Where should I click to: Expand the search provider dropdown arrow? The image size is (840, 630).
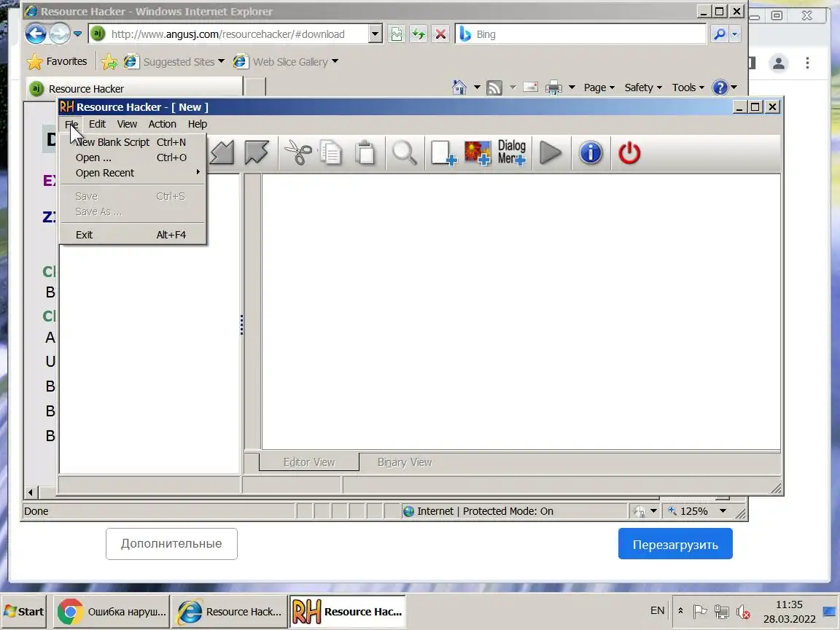(734, 34)
